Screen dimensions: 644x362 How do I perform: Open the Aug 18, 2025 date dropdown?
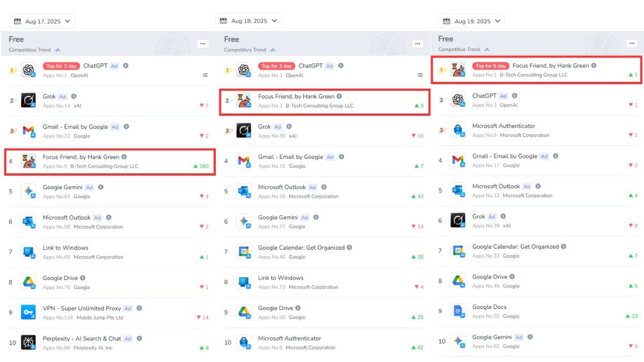[x=249, y=21]
